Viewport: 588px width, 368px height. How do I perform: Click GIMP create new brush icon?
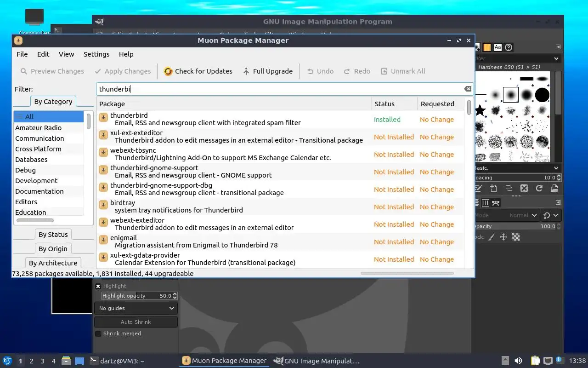click(493, 188)
